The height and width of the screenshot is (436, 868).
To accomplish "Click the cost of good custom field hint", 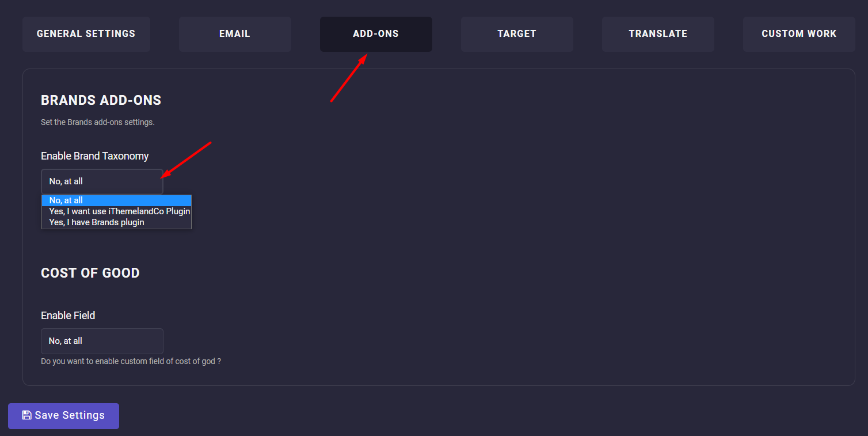I will click(x=131, y=362).
